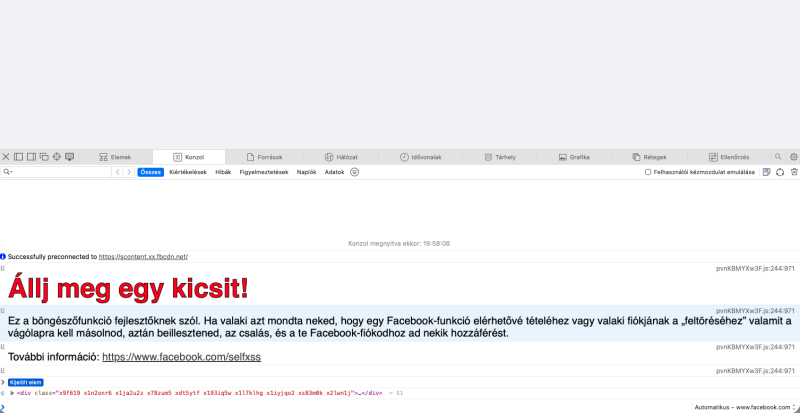Open source link beside További információ row
The height and width of the screenshot is (413, 800).
(755, 347)
